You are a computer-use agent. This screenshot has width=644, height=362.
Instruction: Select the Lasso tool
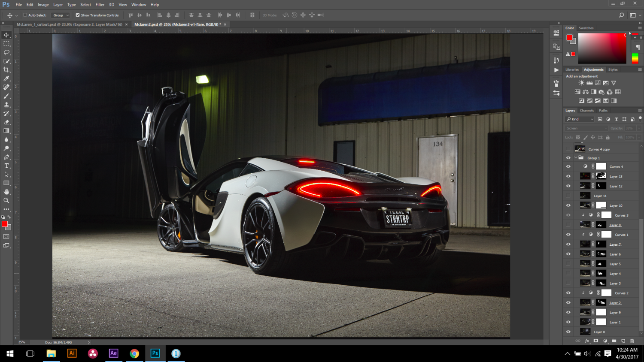pos(6,52)
